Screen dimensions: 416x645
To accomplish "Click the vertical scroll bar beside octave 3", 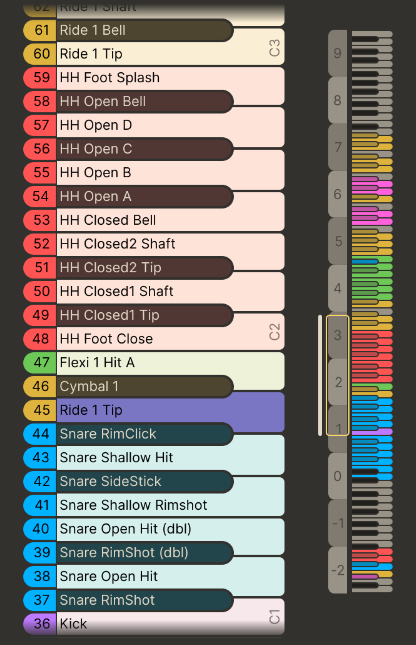I will (320, 375).
